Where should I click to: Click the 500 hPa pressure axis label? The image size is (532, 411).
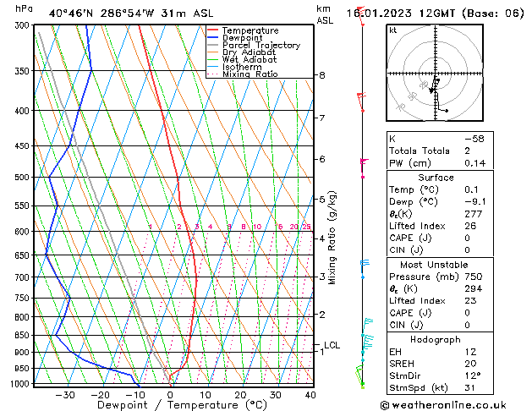22,177
